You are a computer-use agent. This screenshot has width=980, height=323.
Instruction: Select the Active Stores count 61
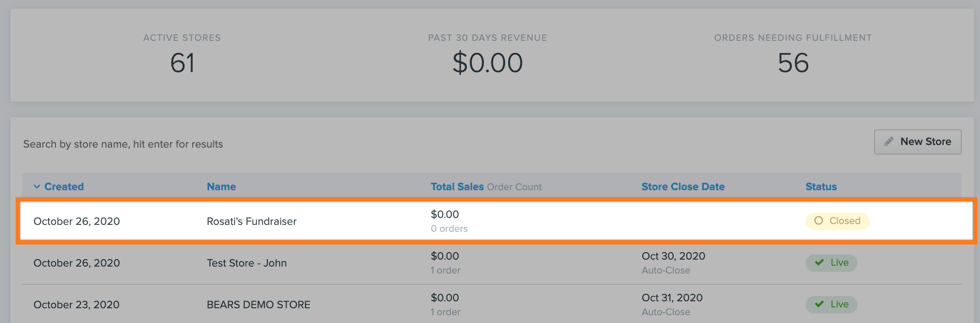pos(182,63)
